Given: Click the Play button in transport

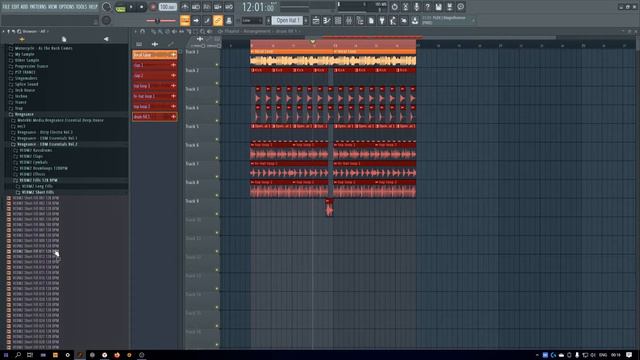Looking at the screenshot, I should (x=131, y=7).
